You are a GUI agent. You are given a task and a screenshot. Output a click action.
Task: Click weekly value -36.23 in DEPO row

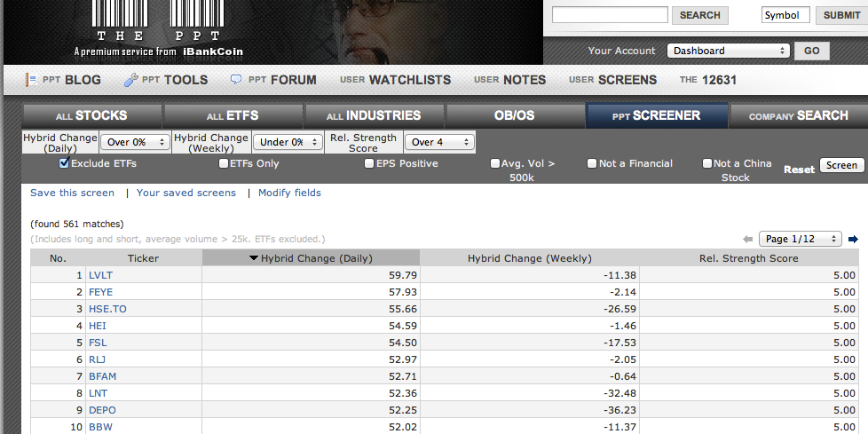click(621, 410)
